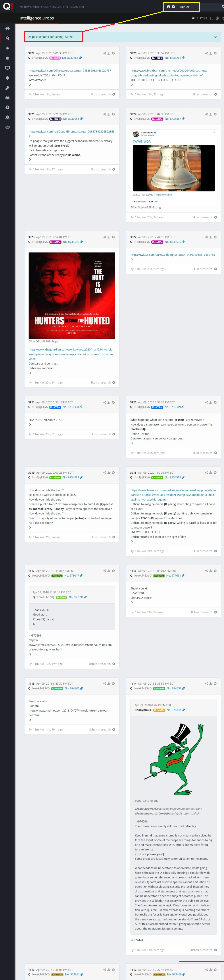Open post link No. 8735867
Screen dimensions: 224x980
(x=173, y=119)
